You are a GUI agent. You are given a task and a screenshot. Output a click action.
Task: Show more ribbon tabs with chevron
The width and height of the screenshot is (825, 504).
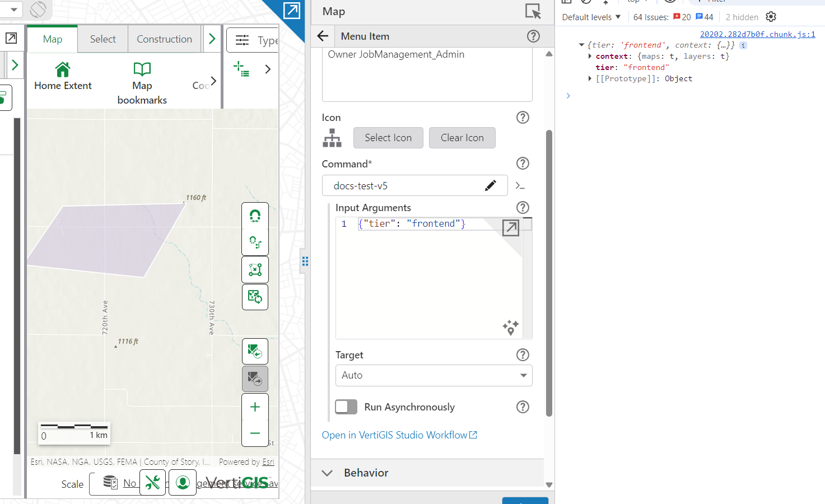coord(212,39)
